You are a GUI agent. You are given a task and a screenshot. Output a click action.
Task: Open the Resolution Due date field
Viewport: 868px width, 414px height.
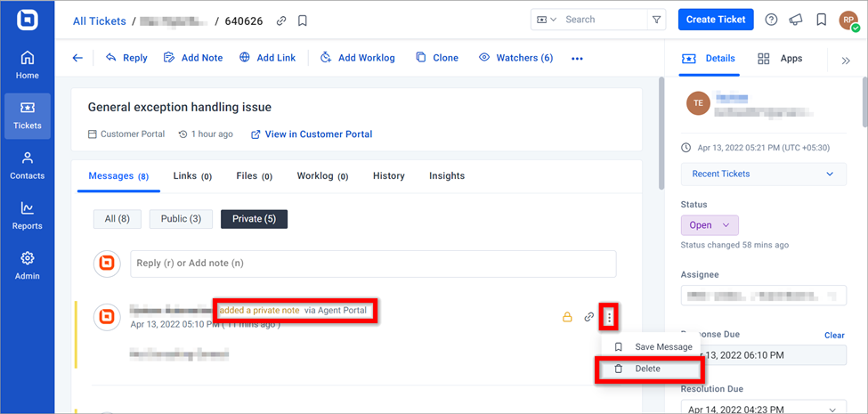[x=763, y=407]
